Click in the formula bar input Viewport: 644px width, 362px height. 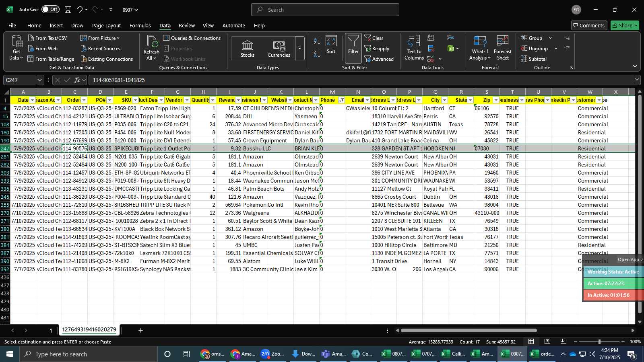(360, 80)
